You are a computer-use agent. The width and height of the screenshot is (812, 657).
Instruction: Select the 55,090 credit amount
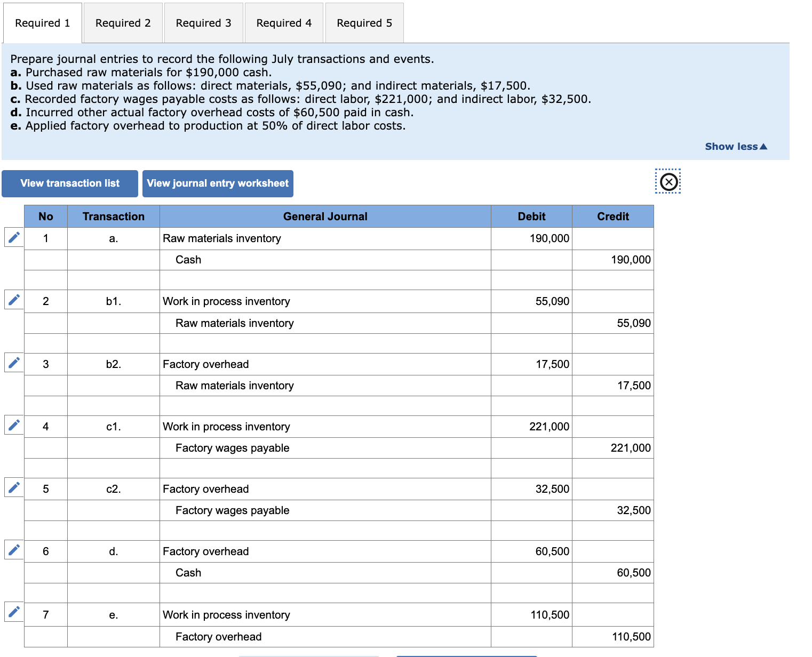(x=613, y=323)
